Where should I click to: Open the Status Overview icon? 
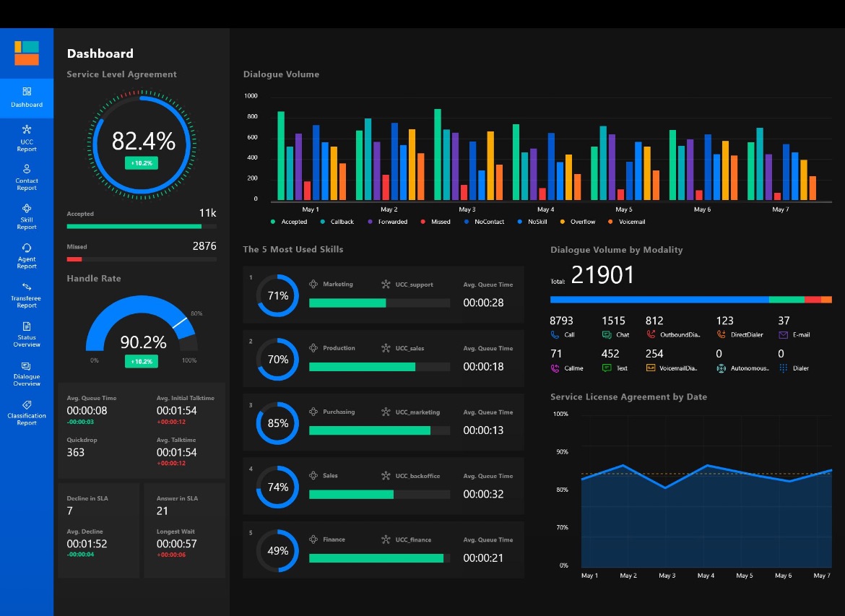click(27, 326)
